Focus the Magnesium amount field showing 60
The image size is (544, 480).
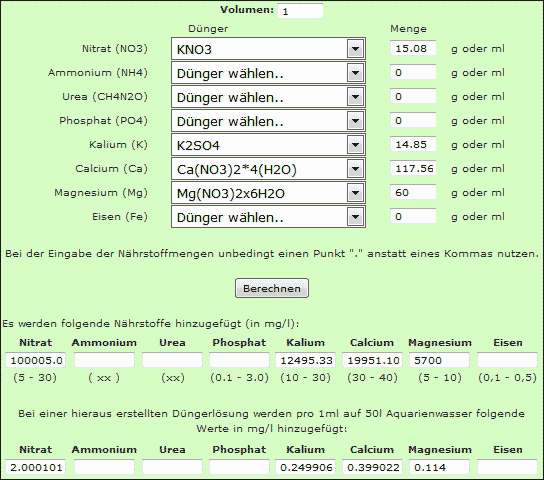413,192
